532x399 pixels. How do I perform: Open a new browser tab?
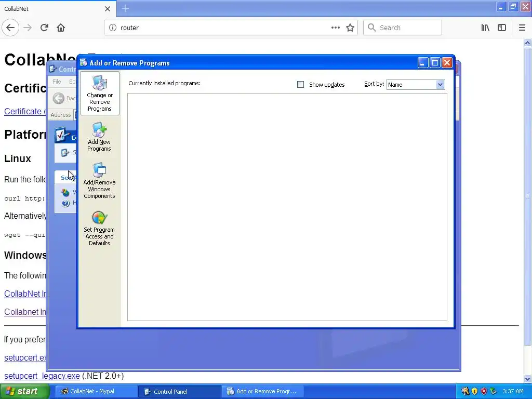125,8
